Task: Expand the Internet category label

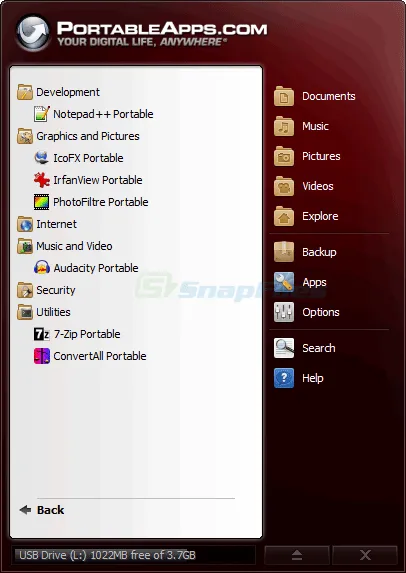Action: click(x=56, y=224)
